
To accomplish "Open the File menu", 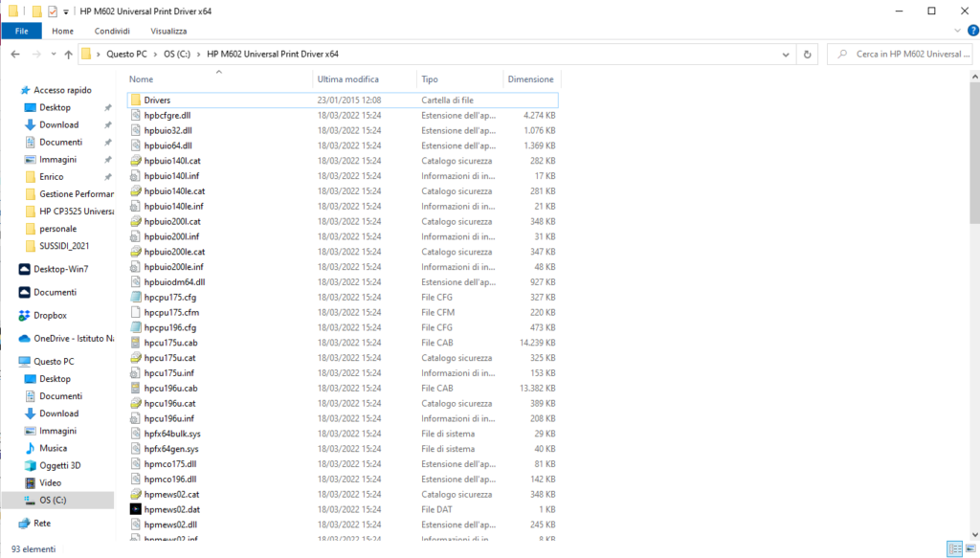I will click(x=21, y=31).
